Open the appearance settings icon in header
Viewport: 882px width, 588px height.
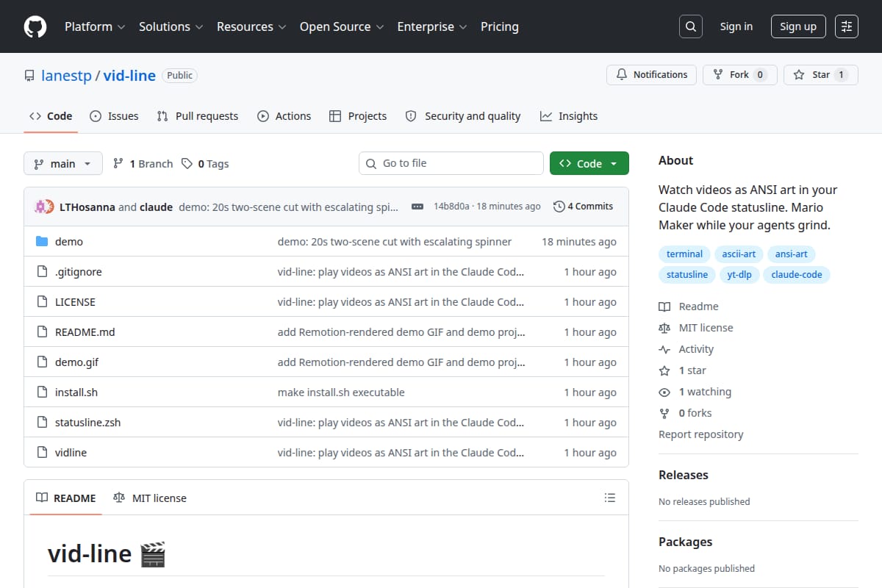847,26
